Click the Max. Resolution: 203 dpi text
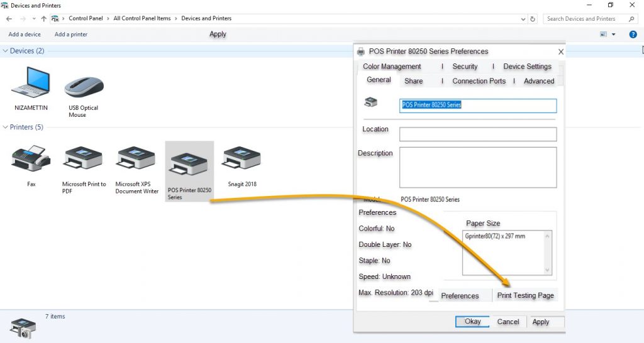 (396, 293)
